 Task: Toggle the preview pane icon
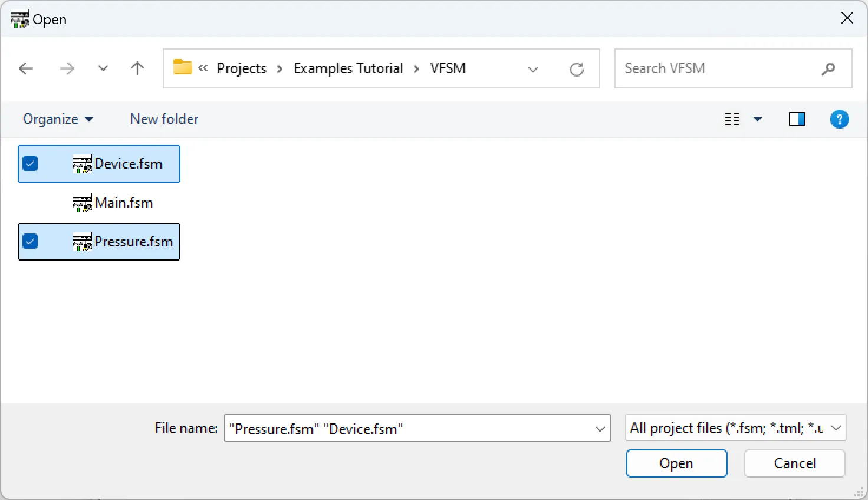click(x=797, y=119)
